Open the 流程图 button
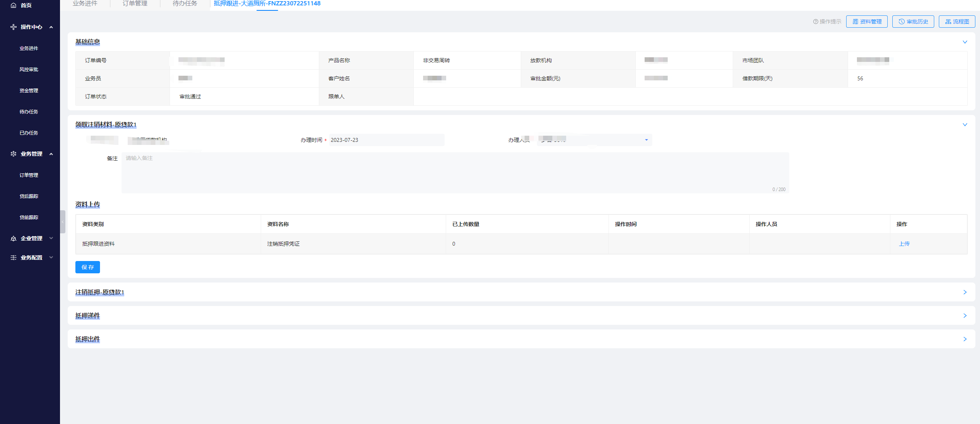Viewport: 980px width, 424px height. point(957,22)
